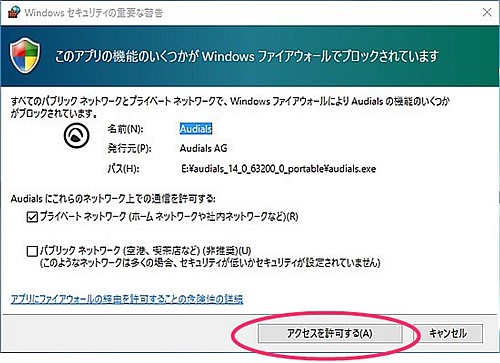Click the プライベート ネットワーク (ホーム ネットワーク) label text
This screenshot has height=363, width=500.
click(169, 217)
